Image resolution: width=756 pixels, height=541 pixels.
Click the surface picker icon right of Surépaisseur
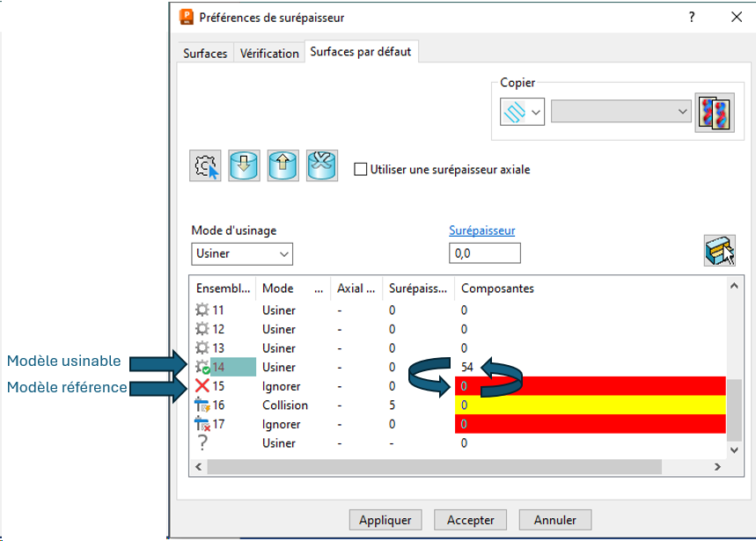[720, 251]
